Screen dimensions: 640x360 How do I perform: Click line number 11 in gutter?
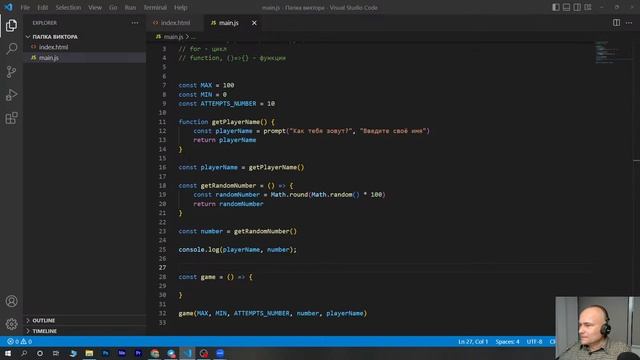pos(162,122)
